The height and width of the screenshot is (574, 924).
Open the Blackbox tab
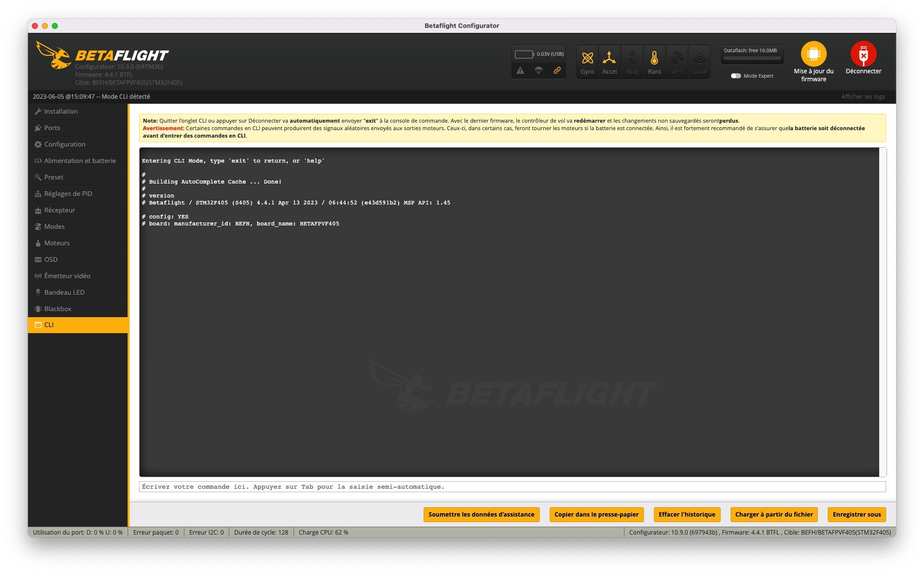click(x=78, y=309)
